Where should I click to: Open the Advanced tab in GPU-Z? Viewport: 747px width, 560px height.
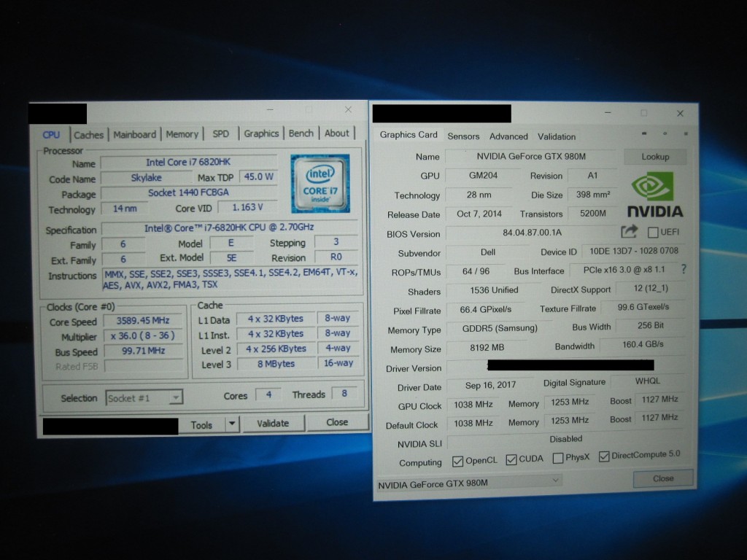[508, 136]
